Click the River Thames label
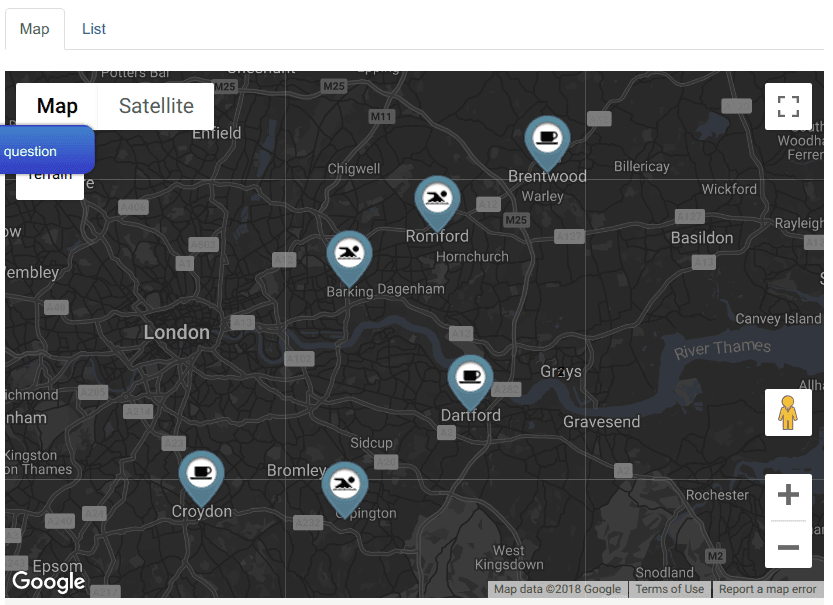833x605 pixels. tap(722, 349)
